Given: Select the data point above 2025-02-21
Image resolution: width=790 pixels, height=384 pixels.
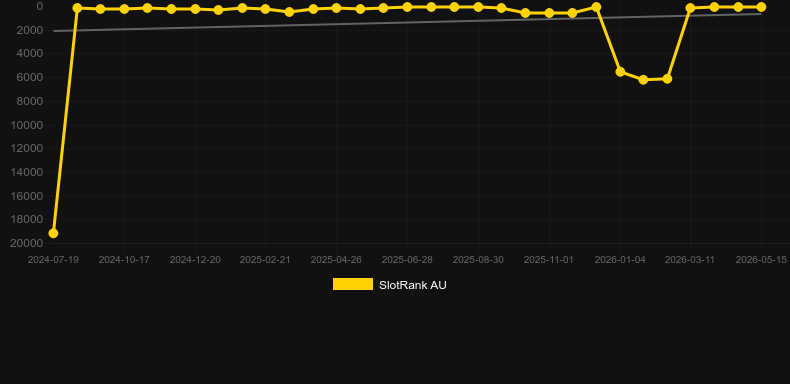Looking at the screenshot, I should tap(265, 9).
